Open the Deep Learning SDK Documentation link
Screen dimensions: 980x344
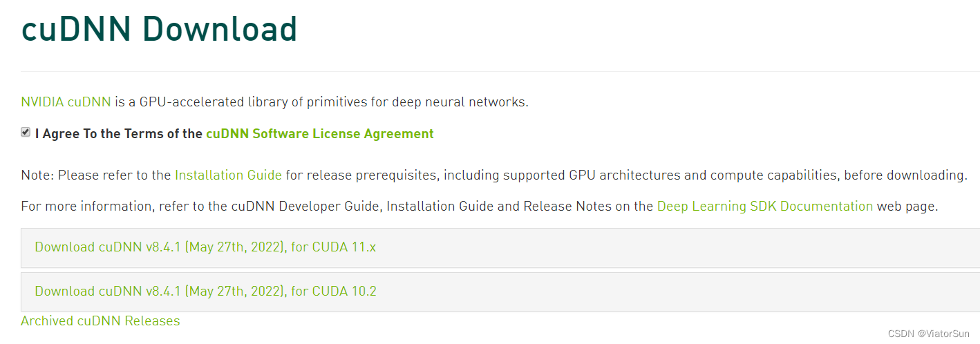coord(764,206)
